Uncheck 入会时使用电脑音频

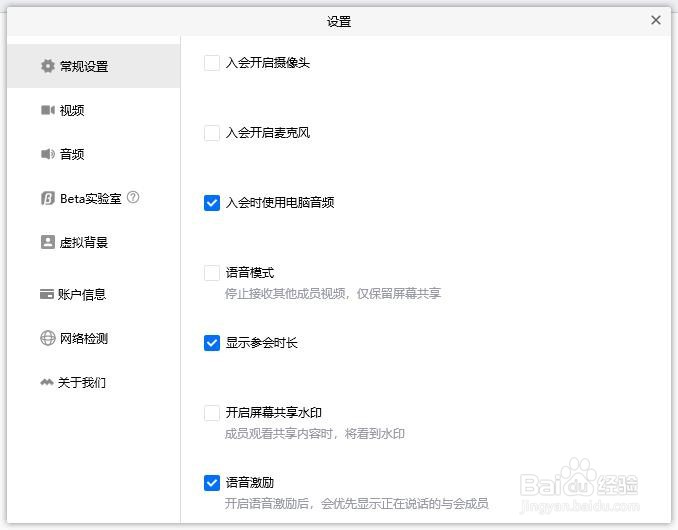coord(212,203)
